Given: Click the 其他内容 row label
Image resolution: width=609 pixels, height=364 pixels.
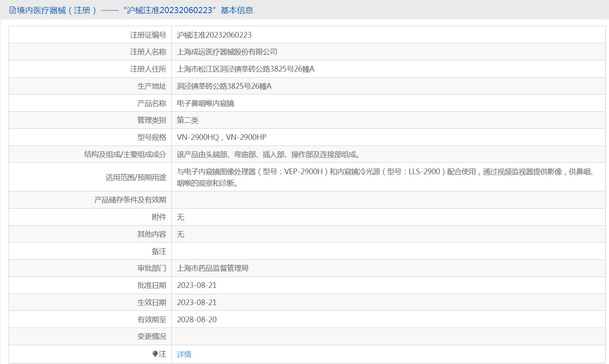Looking at the screenshot, I should [152, 234].
